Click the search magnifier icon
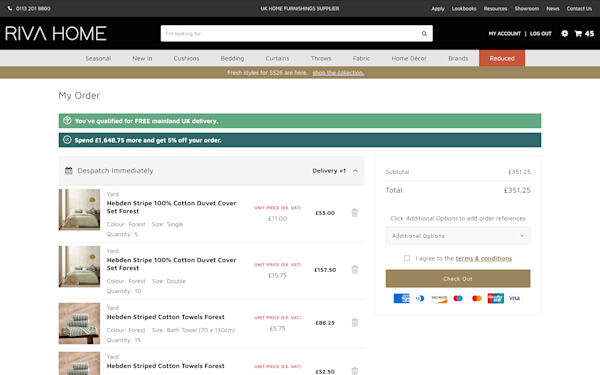The width and height of the screenshot is (600, 375). 424,34
